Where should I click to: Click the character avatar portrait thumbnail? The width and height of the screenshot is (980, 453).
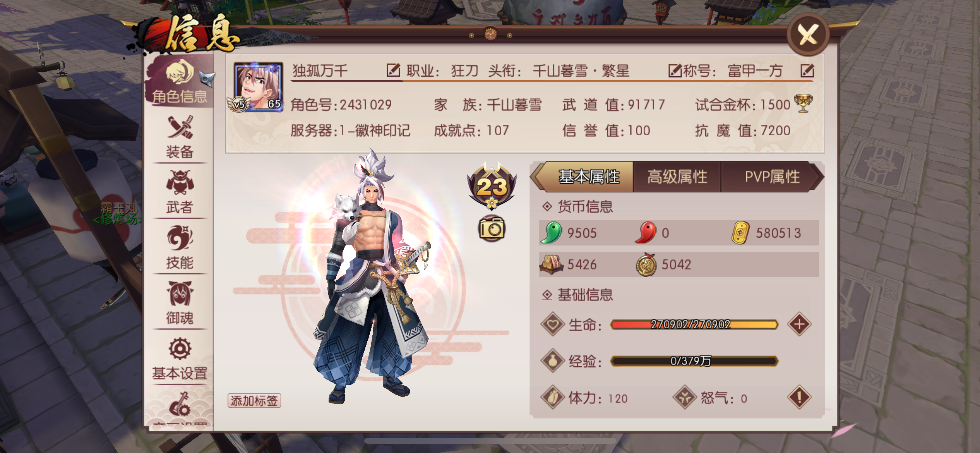tap(258, 87)
